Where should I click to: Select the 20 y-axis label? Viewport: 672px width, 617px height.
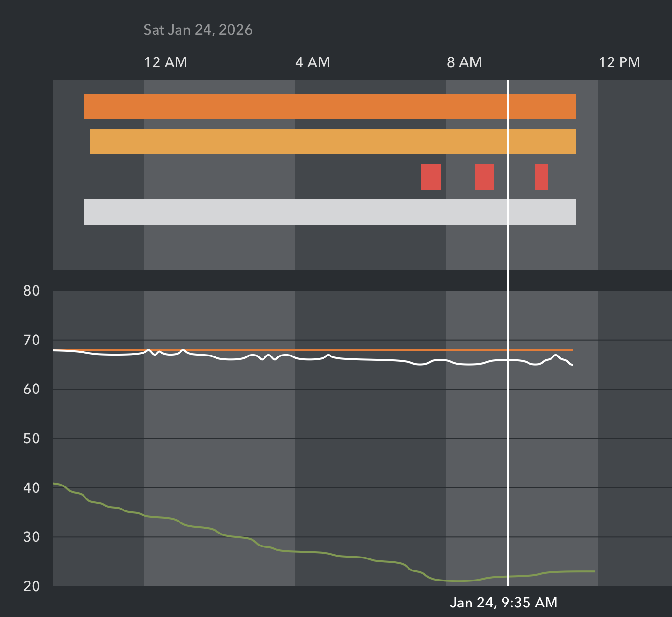tap(32, 586)
